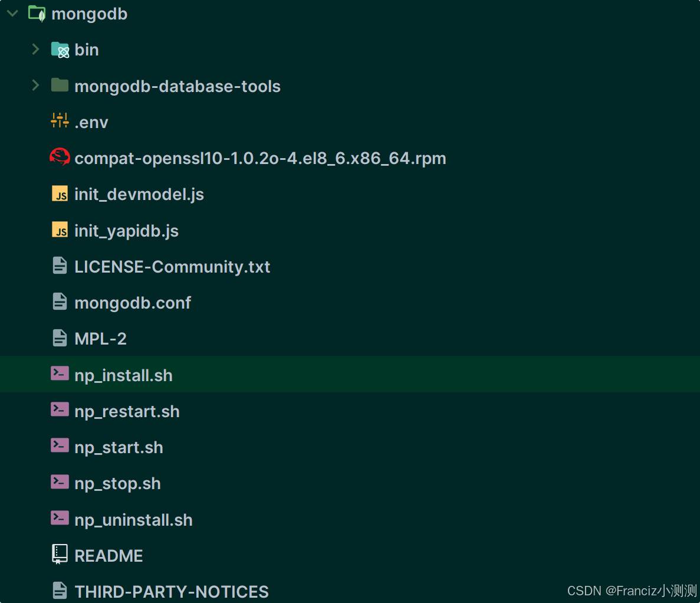Click the JS icon of init_yapidb.js

point(60,230)
